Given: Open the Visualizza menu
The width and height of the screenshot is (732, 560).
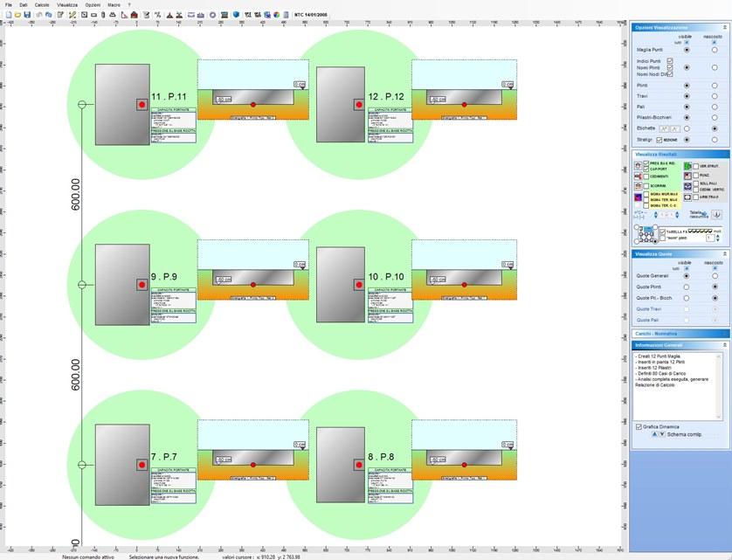Looking at the screenshot, I should tap(67, 4).
